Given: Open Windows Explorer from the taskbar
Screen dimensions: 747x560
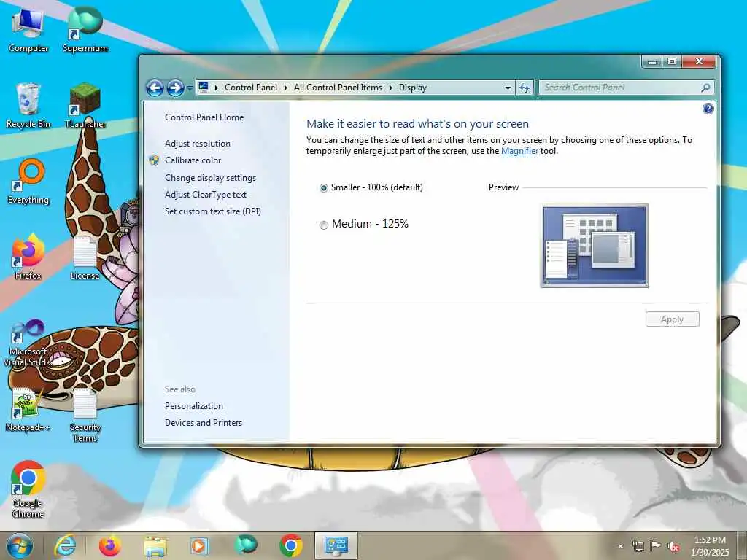Looking at the screenshot, I should (155, 545).
